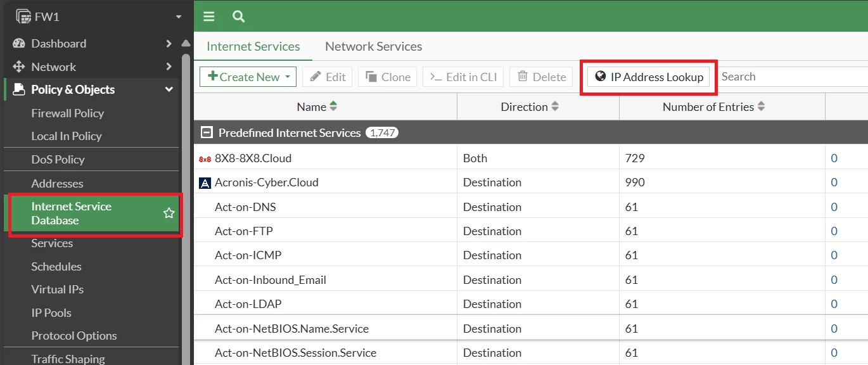The image size is (868, 365).
Task: Select the Act-on-LDAP entry
Action: click(x=531, y=304)
